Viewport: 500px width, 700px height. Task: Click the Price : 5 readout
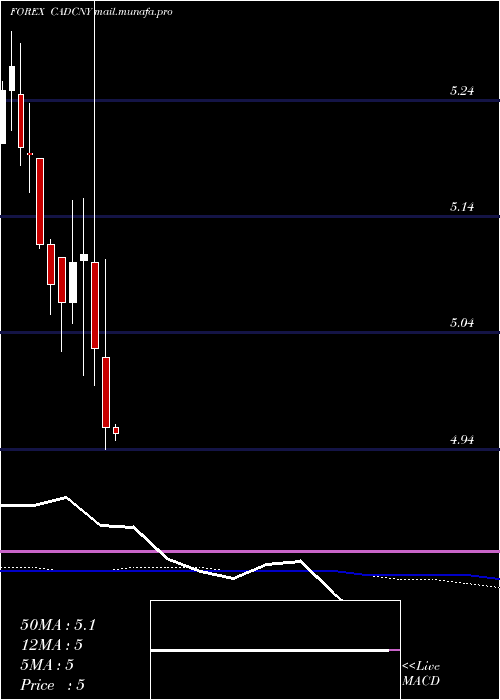pos(53,685)
